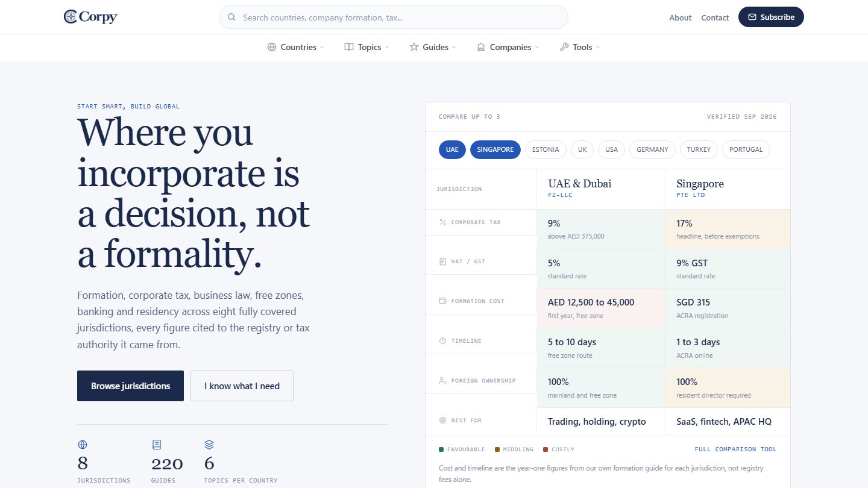
Task: Click I know what I need button
Action: point(242,386)
